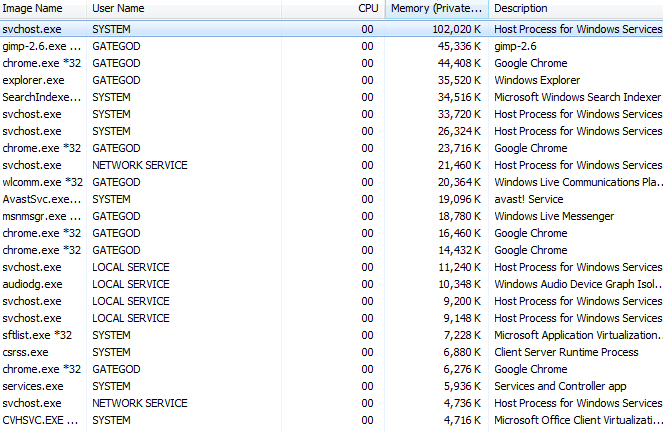The width and height of the screenshot is (663, 432).
Task: Select the explorer.exe process name
Action: pyautogui.click(x=33, y=80)
